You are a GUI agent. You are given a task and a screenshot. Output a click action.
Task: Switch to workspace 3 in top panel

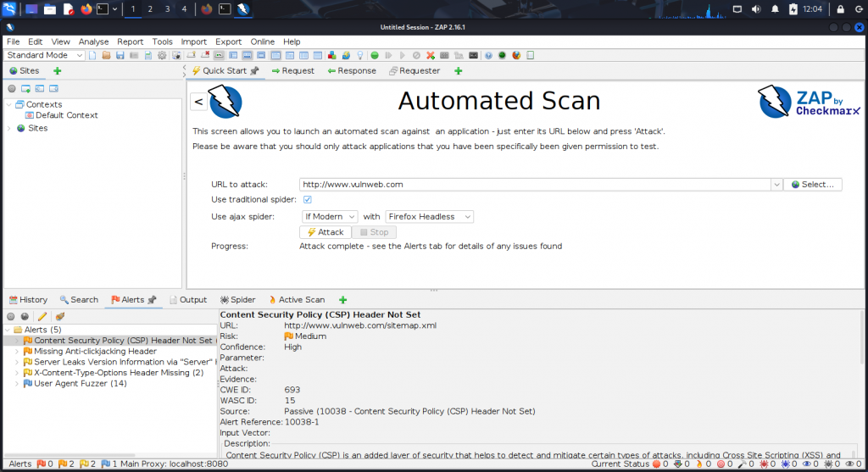[167, 8]
